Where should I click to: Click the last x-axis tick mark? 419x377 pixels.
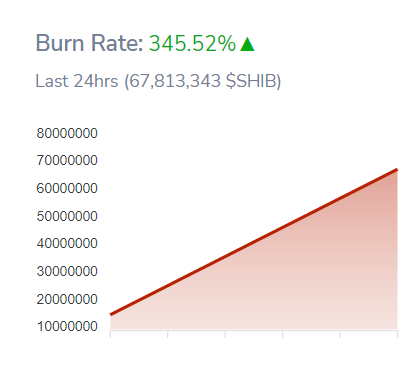(397, 334)
